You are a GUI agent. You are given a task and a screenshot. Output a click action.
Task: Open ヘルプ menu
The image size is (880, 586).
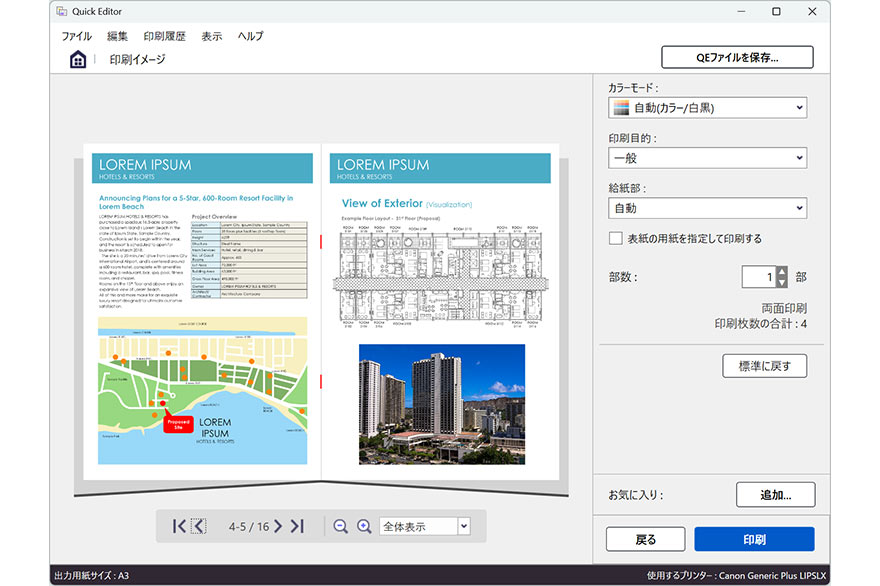(x=250, y=36)
